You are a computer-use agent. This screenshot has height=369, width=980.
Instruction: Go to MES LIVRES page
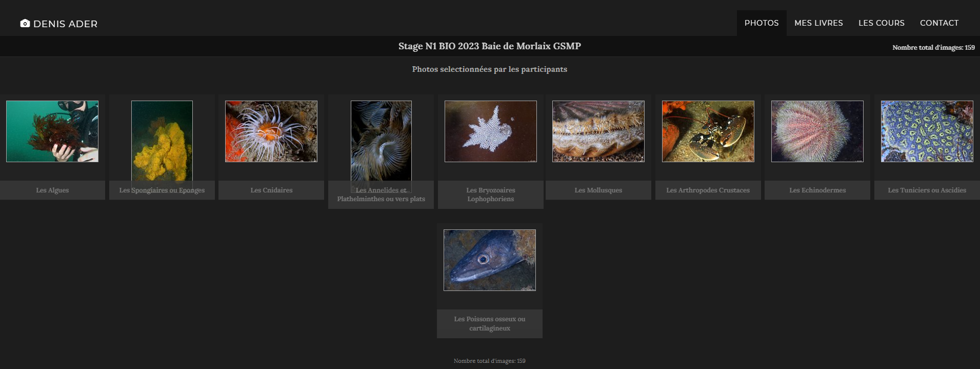pyautogui.click(x=818, y=23)
